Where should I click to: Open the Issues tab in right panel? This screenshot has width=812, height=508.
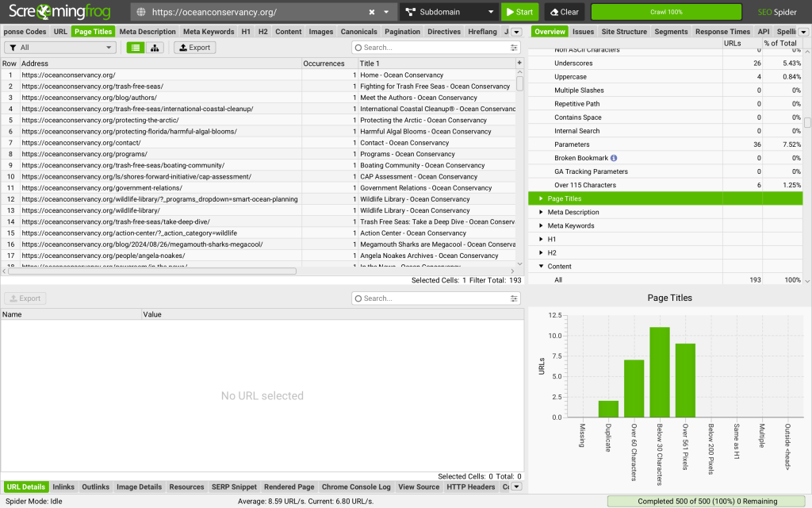[x=583, y=32]
